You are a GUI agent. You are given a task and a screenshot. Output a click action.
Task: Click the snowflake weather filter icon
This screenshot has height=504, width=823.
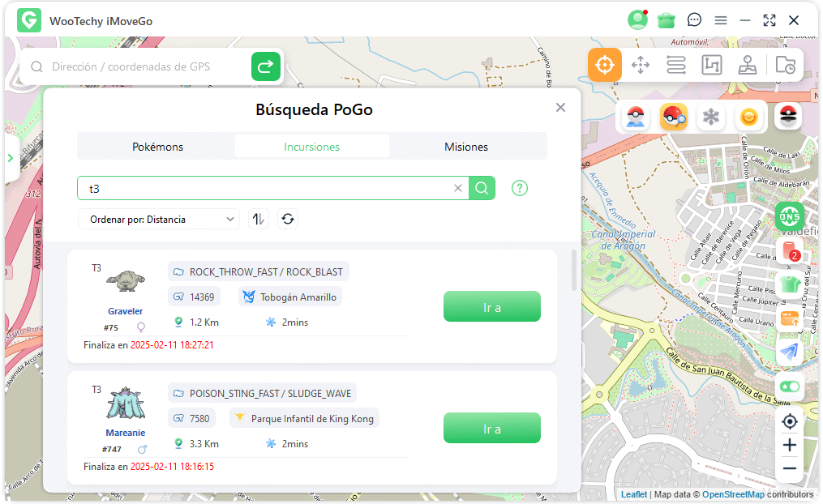point(710,116)
